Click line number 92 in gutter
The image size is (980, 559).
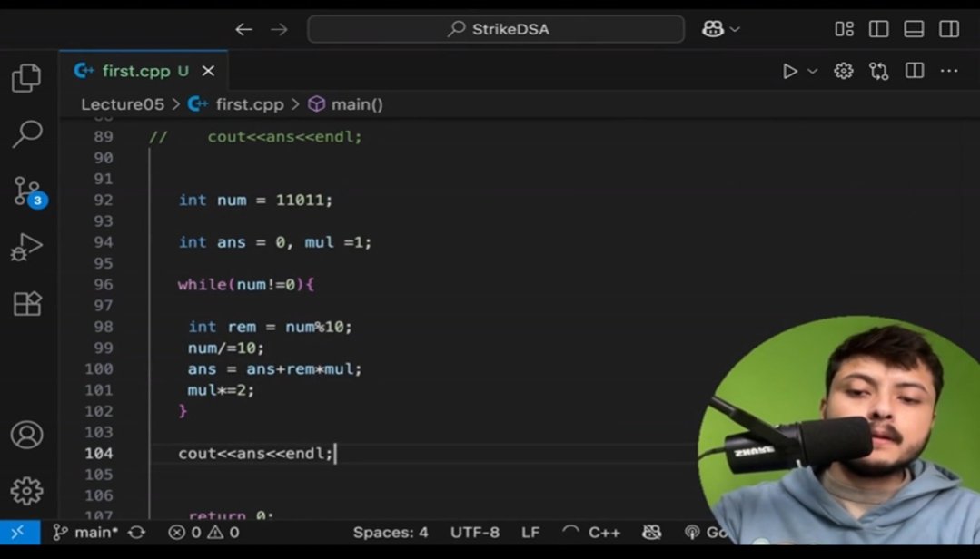point(104,201)
